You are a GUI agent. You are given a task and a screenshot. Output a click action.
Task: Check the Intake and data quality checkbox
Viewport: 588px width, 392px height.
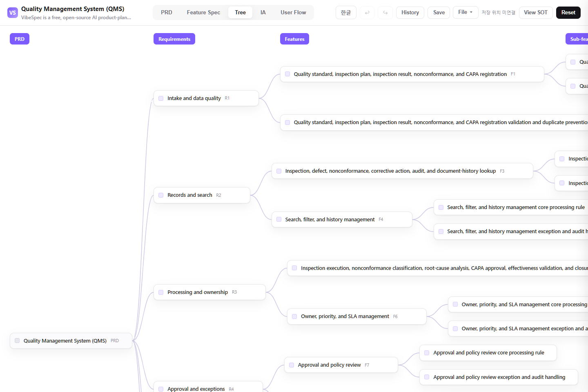point(161,98)
